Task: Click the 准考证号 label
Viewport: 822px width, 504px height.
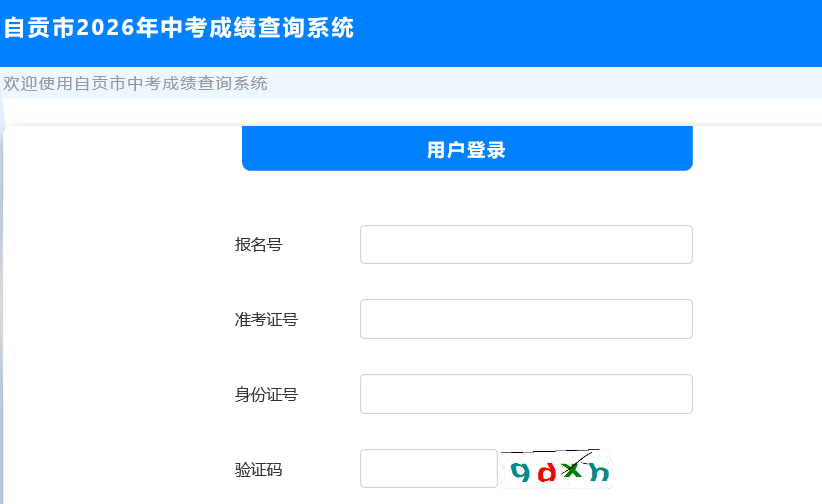Action: (266, 319)
